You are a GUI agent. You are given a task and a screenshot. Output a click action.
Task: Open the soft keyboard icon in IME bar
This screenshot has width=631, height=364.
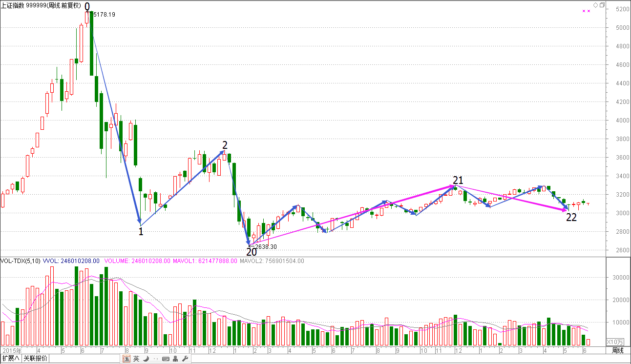pos(165,359)
